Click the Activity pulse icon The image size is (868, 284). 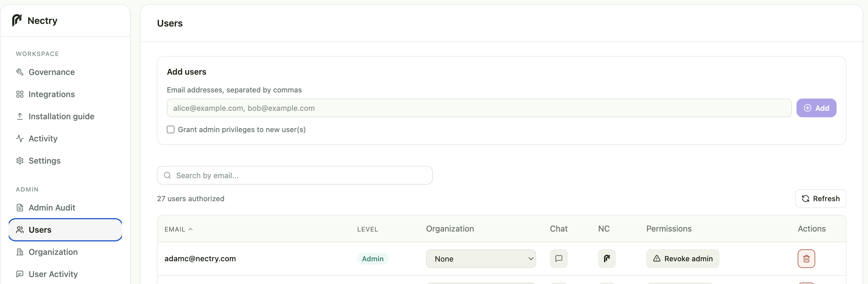pyautogui.click(x=20, y=139)
